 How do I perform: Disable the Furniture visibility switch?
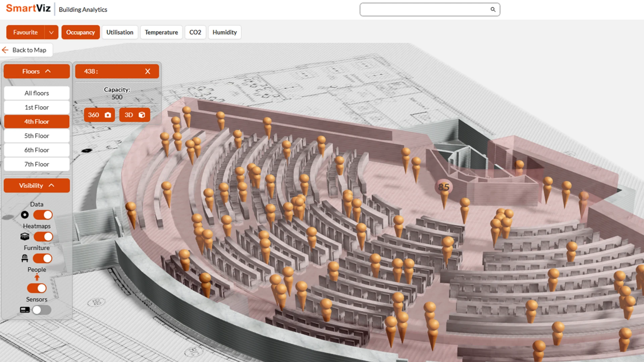(x=43, y=258)
